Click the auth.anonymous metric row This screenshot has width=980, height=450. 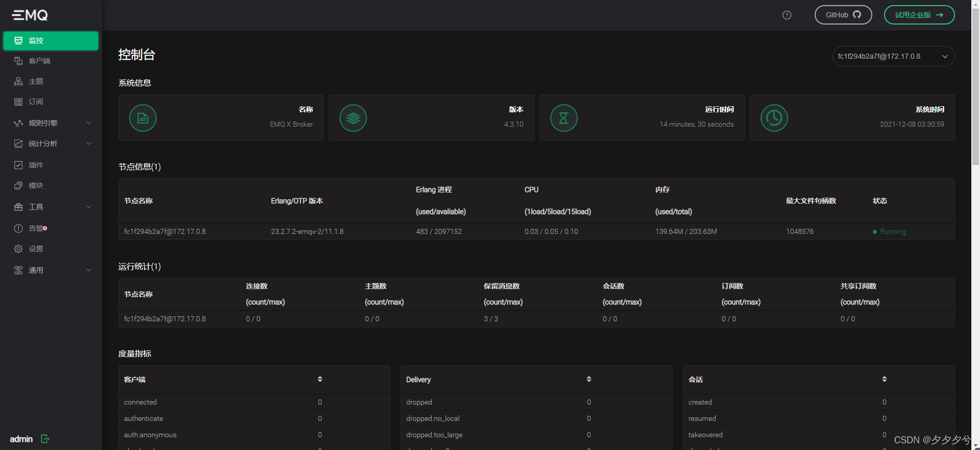point(254,435)
